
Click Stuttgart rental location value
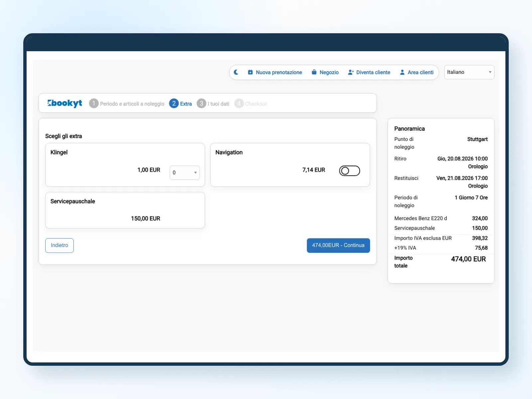tap(477, 139)
